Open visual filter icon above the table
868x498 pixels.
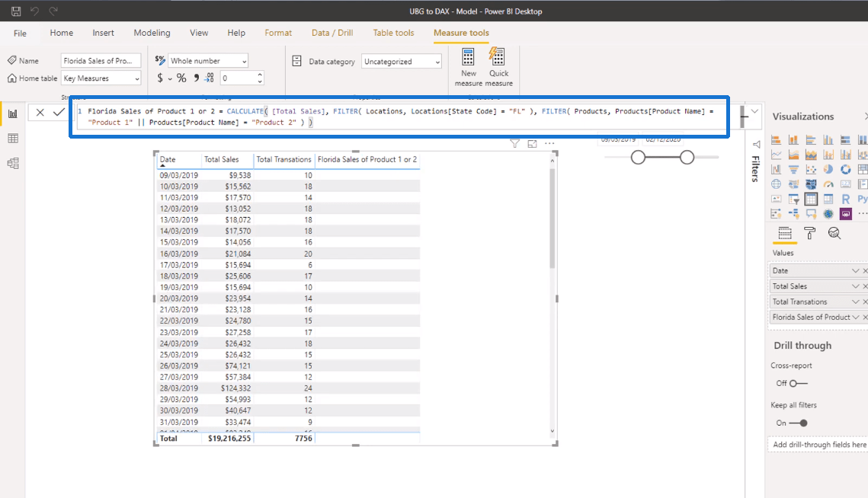(515, 144)
